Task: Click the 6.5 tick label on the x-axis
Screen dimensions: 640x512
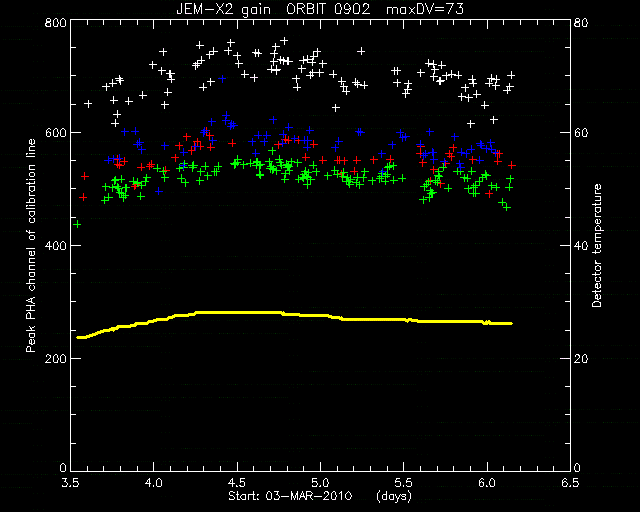Action: (x=570, y=483)
